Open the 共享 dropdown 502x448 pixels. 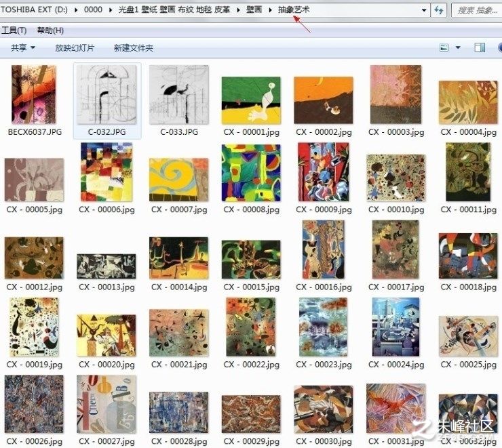coord(23,48)
